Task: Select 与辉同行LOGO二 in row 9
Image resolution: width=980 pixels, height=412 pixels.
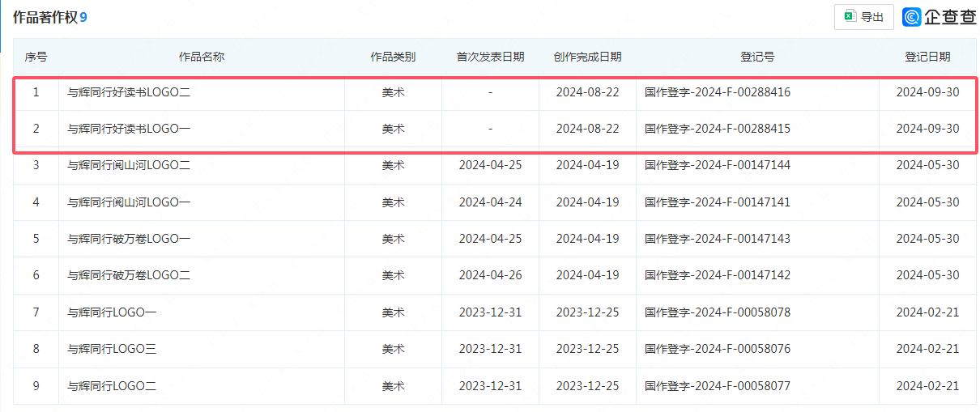Action: pos(112,386)
